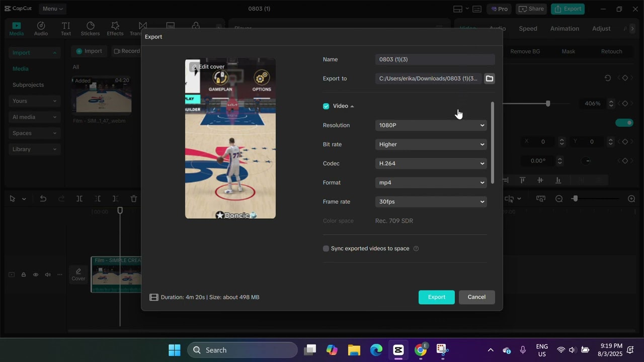Open the Codec dropdown showing H.264
Screen dimensions: 644x362
431,163
